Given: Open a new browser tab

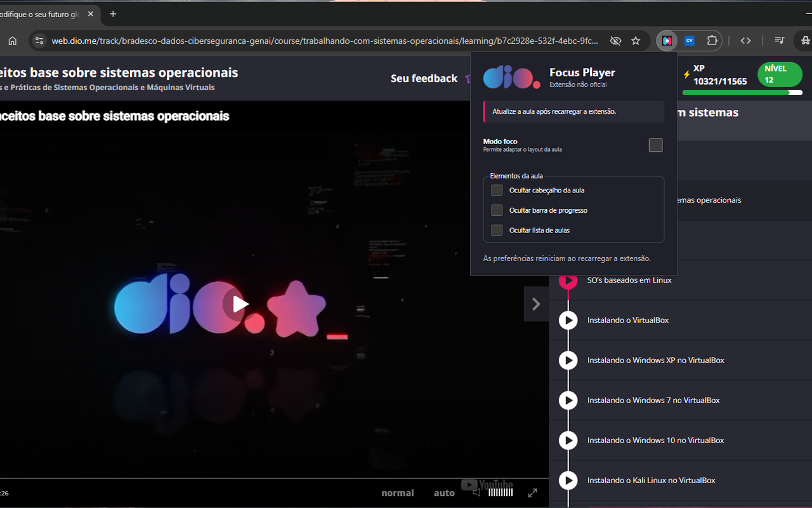Looking at the screenshot, I should click(113, 13).
